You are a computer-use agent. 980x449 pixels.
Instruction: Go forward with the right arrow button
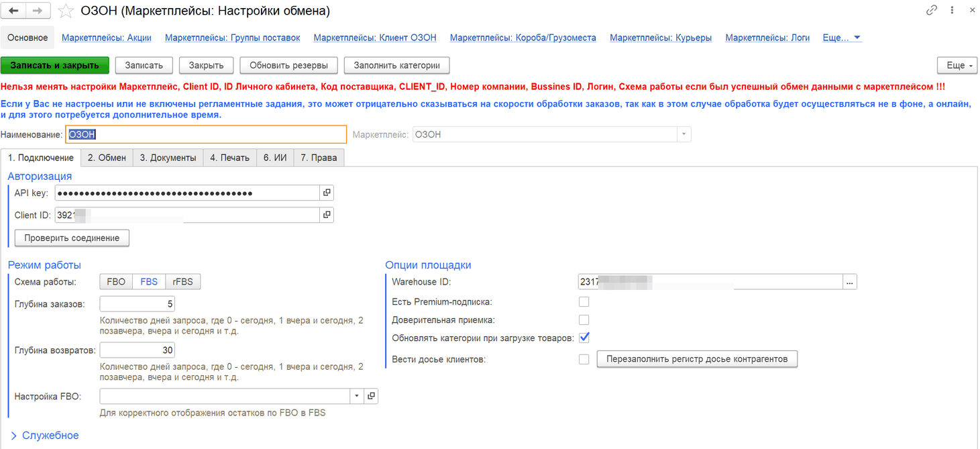pyautogui.click(x=38, y=11)
